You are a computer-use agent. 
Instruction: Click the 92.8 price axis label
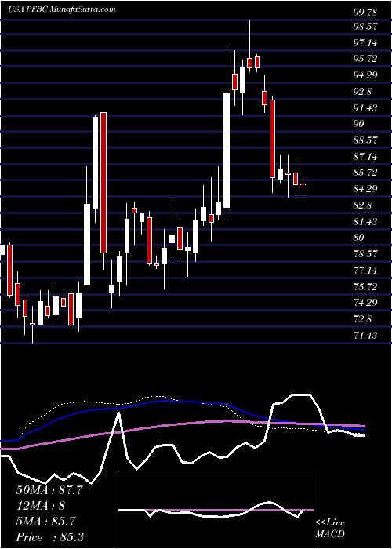(362, 92)
